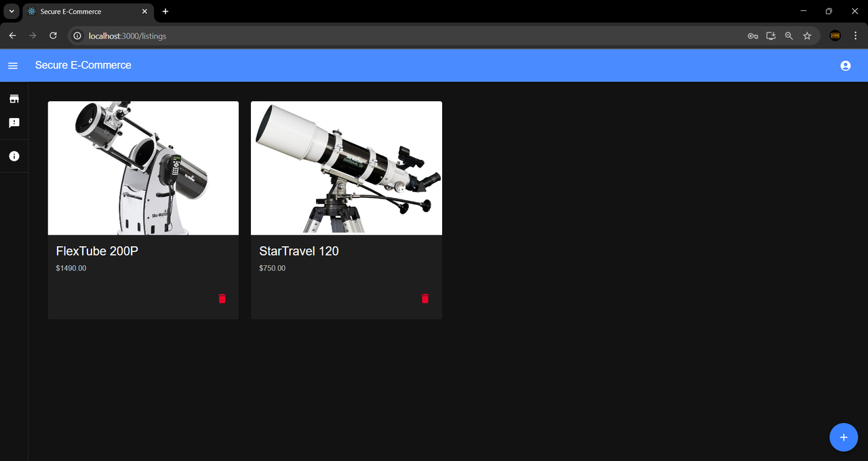Image resolution: width=868 pixels, height=461 pixels.
Task: Close the Secure E-Commerce tab
Action: coord(144,12)
